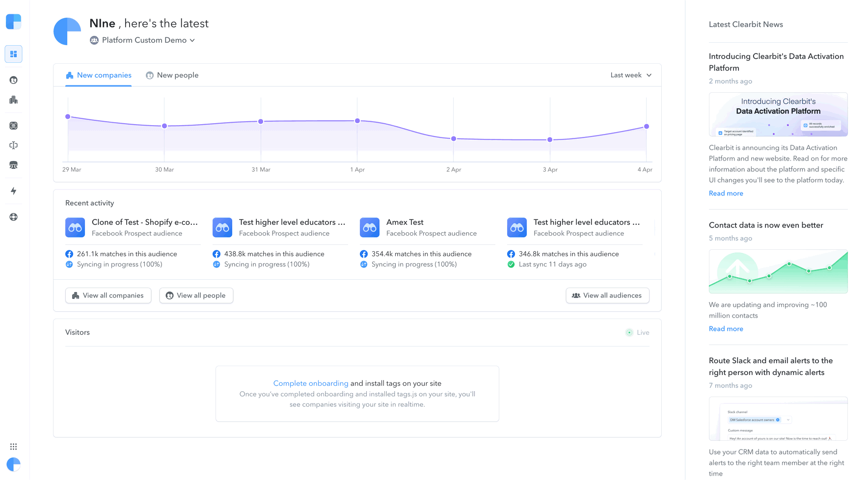868x480 pixels.
Task: Click the account avatar at sidebar bottom
Action: pos(13,464)
